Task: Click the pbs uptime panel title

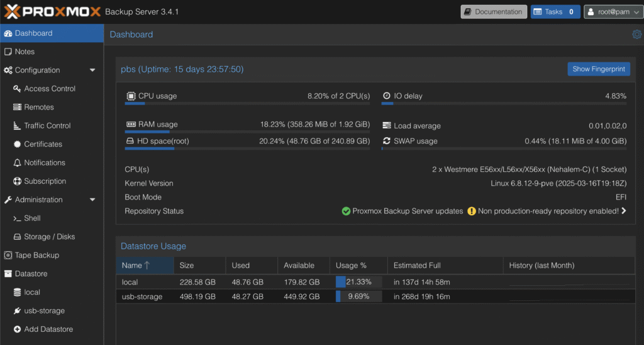Action: coord(182,69)
